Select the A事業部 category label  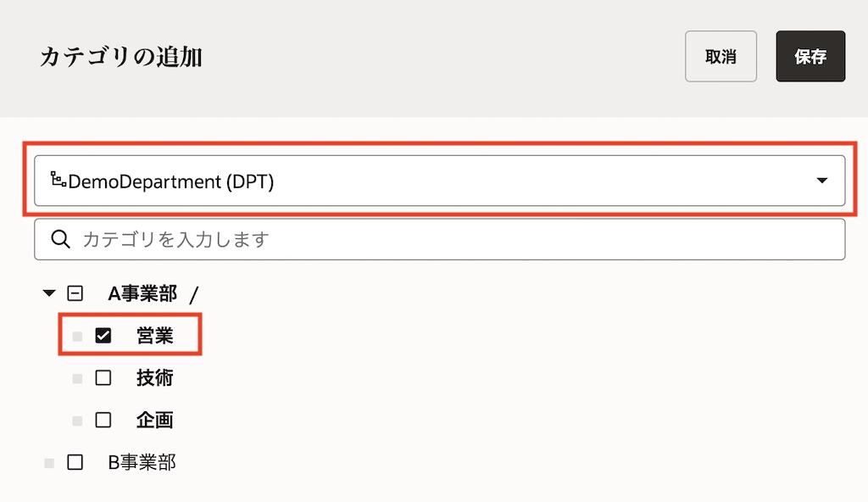click(x=142, y=294)
